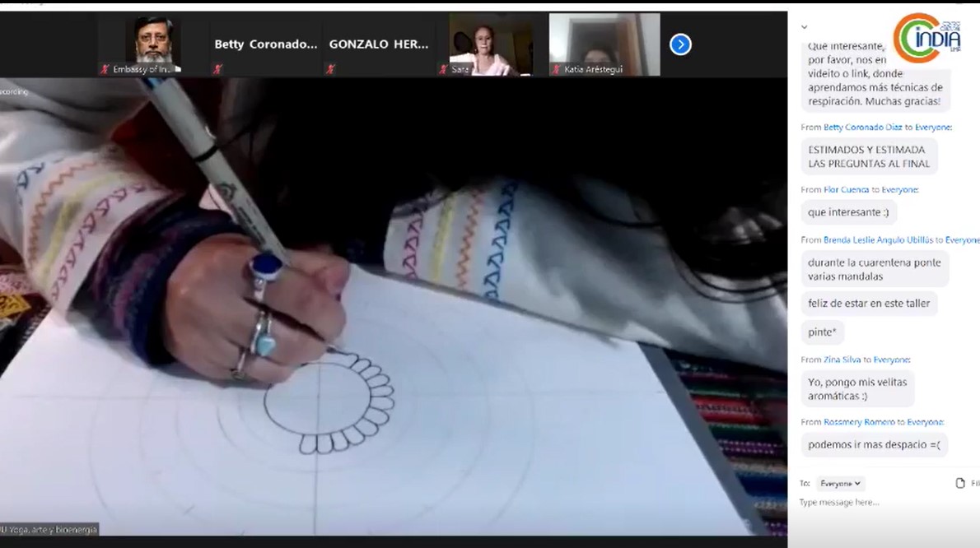This screenshot has width=980, height=548.
Task: Click sender name Brenda Leslie Angulo Ubillús
Action: click(878, 239)
